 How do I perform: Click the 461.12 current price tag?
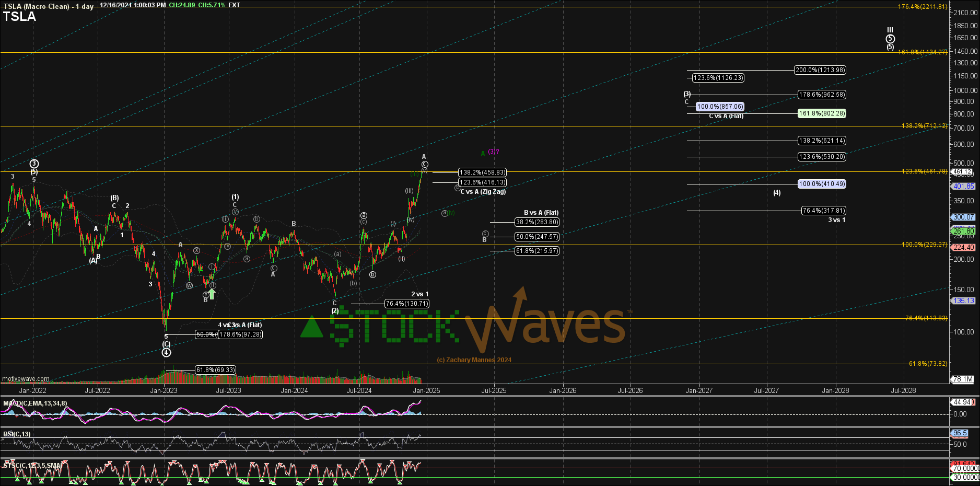tap(962, 171)
